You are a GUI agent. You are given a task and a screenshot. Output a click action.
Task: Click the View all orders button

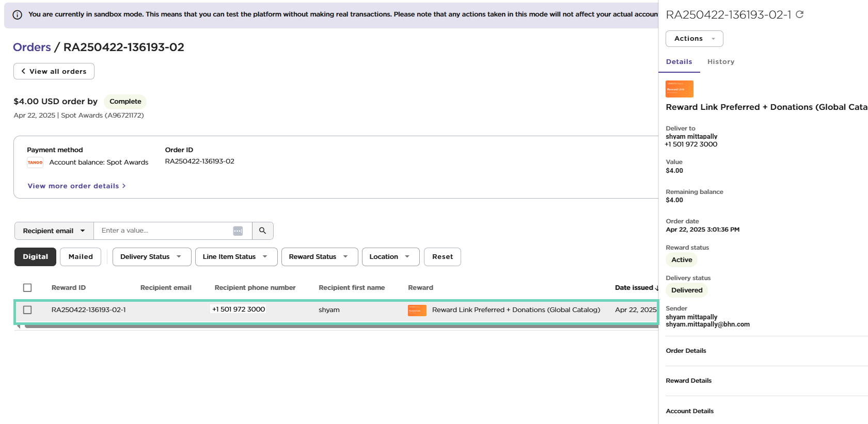click(54, 71)
